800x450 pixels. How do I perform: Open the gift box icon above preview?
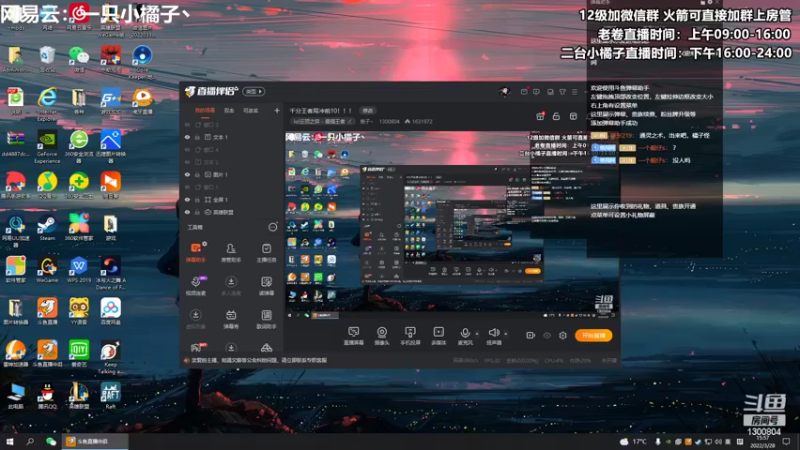pyautogui.click(x=540, y=116)
